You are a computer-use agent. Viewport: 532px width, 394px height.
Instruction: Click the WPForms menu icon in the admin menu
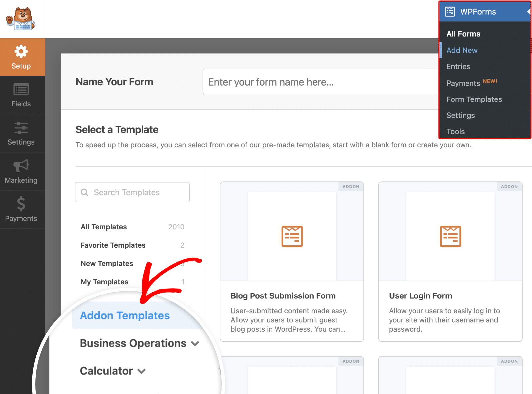[450, 12]
